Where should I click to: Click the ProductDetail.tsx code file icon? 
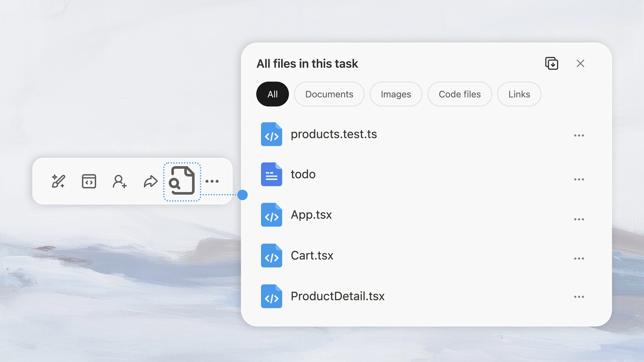[271, 296]
